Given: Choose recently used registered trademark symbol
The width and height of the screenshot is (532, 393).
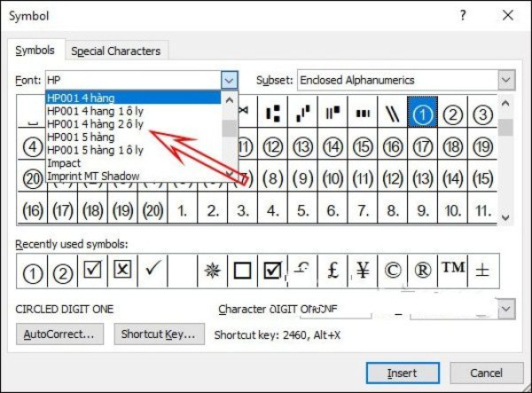Looking at the screenshot, I should coord(423,271).
